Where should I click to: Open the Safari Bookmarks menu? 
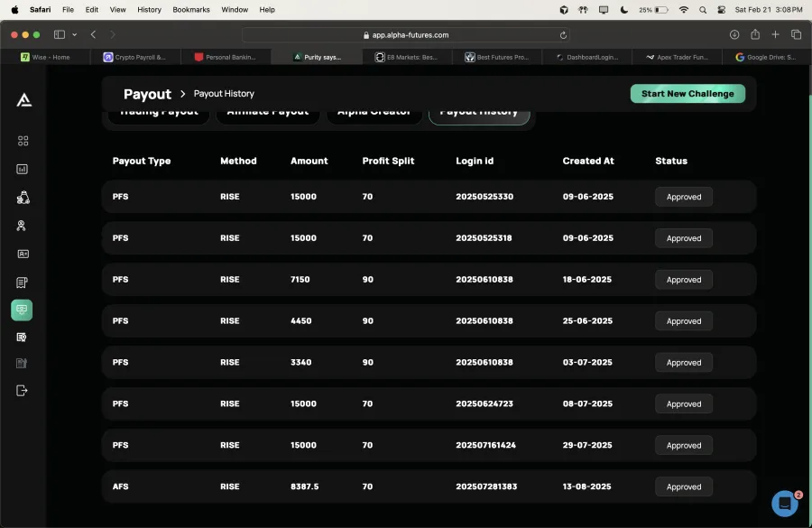191,9
